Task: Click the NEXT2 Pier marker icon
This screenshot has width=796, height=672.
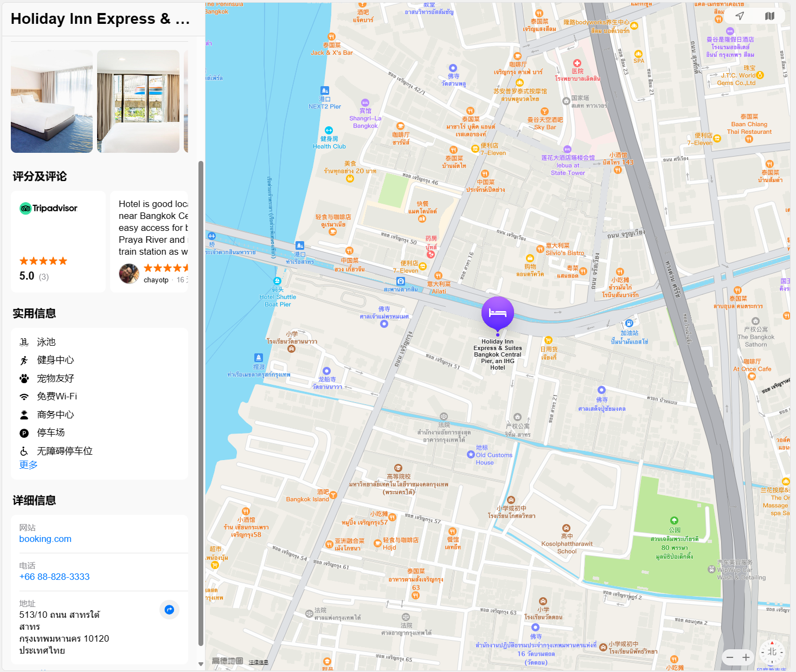Action: (324, 91)
